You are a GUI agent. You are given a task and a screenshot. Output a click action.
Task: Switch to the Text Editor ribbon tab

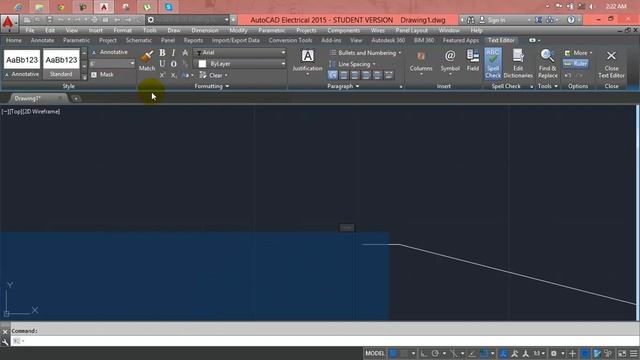(x=501, y=40)
